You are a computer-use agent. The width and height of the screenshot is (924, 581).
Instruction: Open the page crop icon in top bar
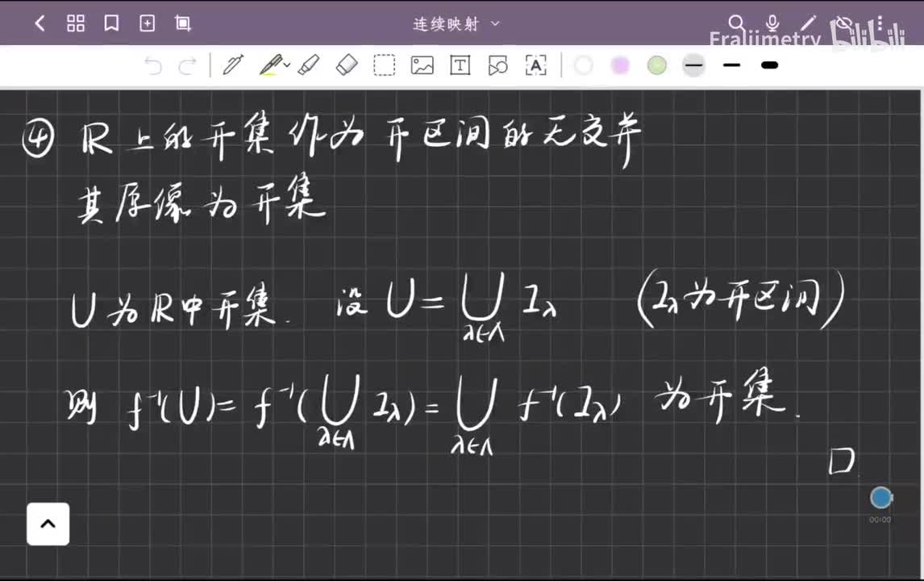tap(183, 23)
